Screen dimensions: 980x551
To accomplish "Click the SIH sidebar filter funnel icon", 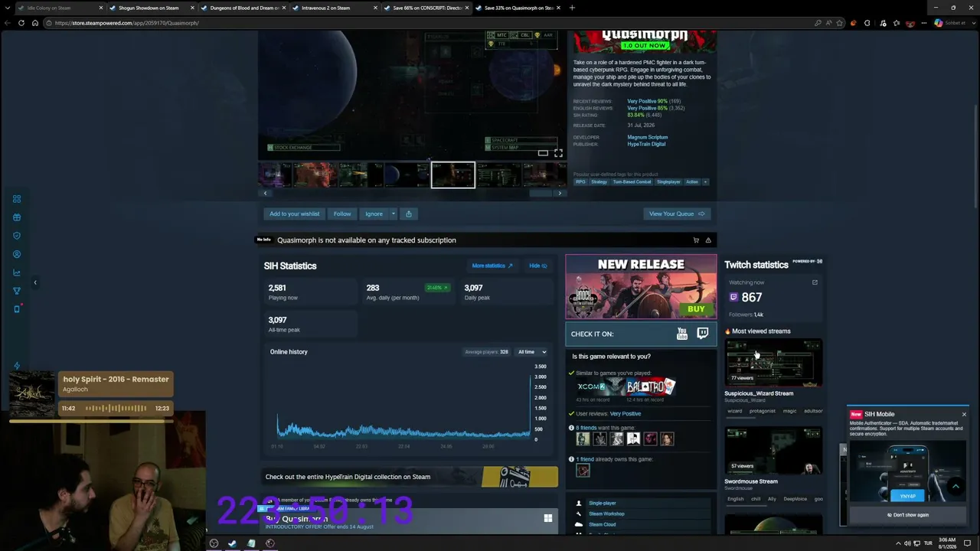I will (x=17, y=291).
